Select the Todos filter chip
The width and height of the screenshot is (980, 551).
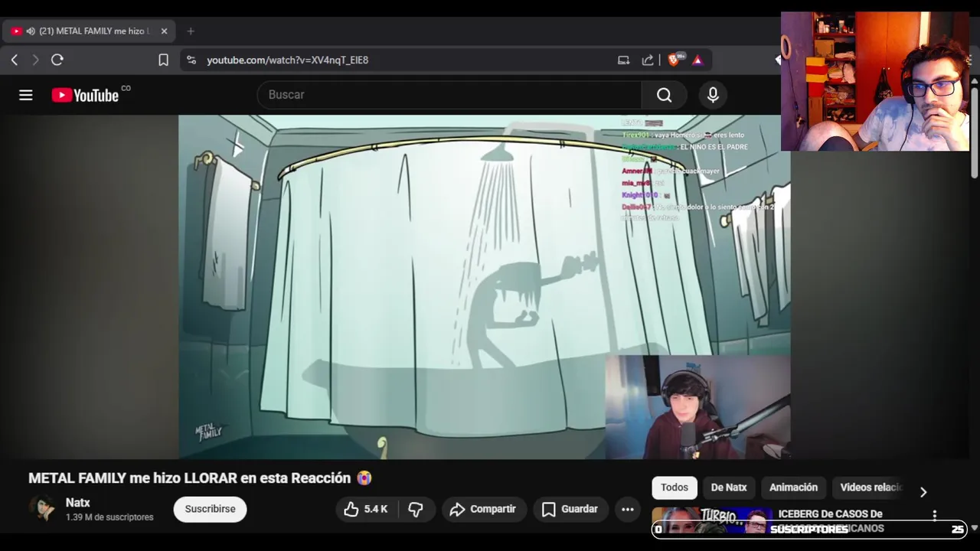click(x=675, y=487)
